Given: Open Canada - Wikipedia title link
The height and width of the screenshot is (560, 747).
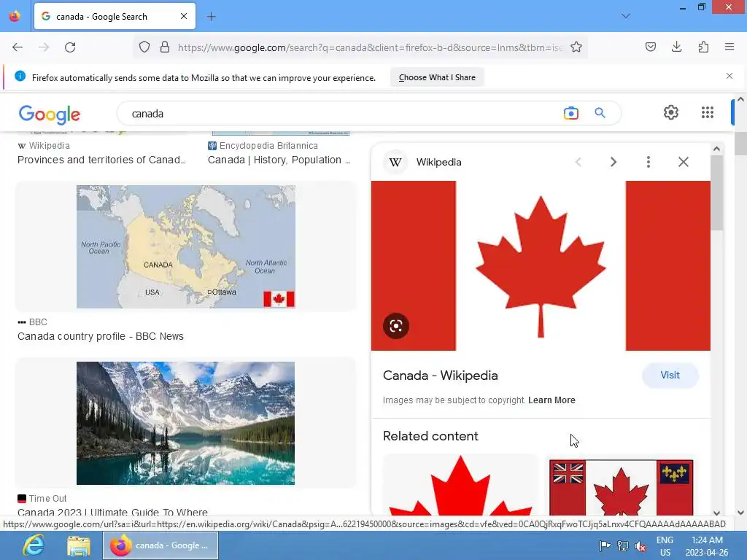Looking at the screenshot, I should (440, 376).
